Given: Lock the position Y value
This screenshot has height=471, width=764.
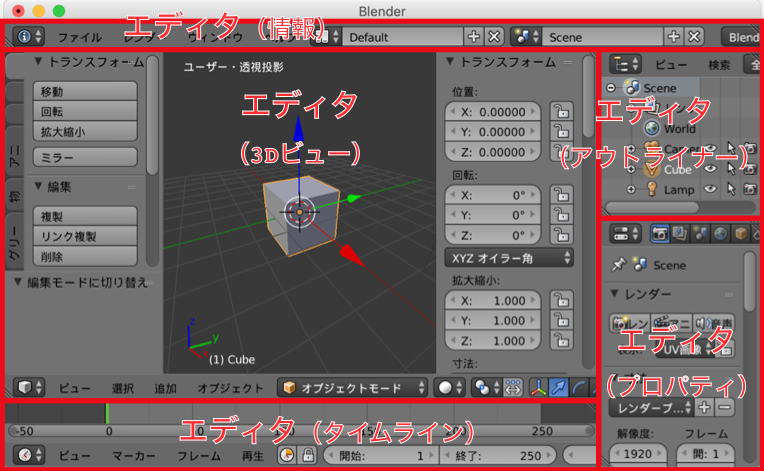Looking at the screenshot, I should pos(561,132).
